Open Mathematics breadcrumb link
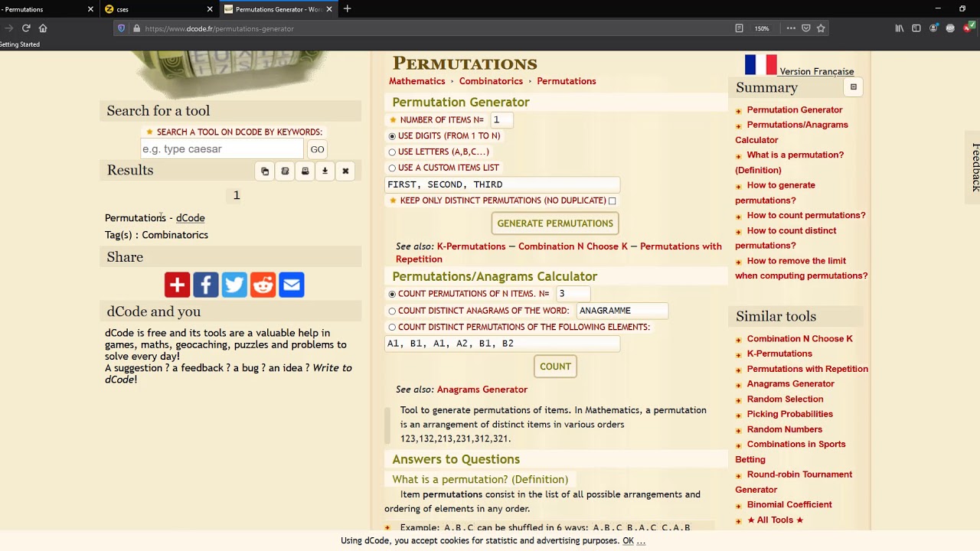The width and height of the screenshot is (980, 551). pos(416,81)
